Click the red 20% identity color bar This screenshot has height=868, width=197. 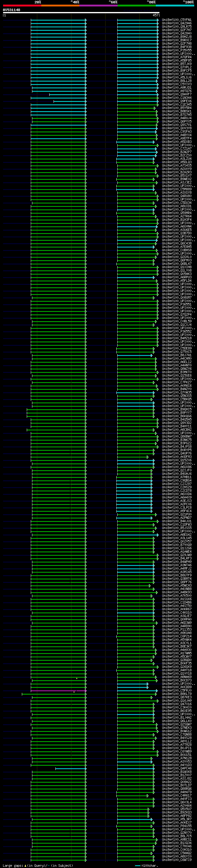click(x=22, y=6)
